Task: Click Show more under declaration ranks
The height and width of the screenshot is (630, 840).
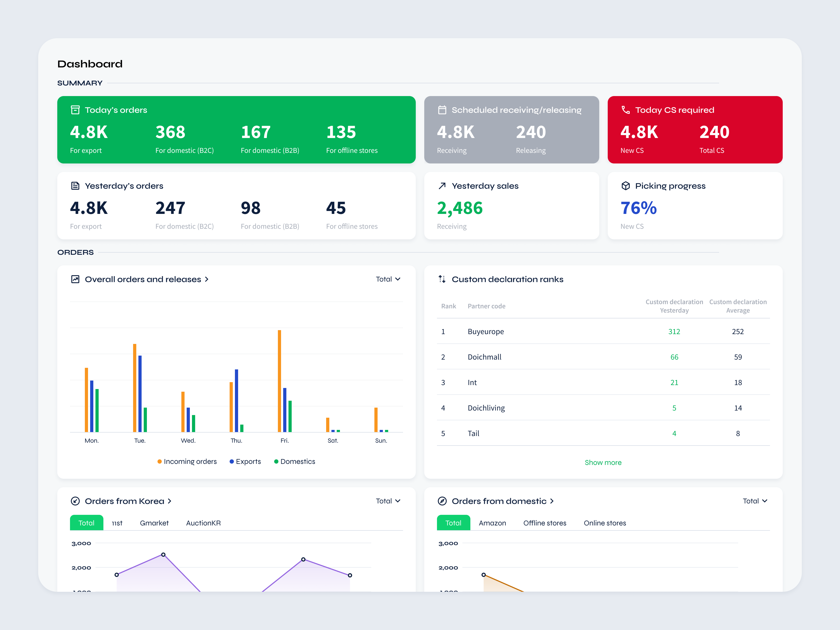Action: [x=603, y=463]
